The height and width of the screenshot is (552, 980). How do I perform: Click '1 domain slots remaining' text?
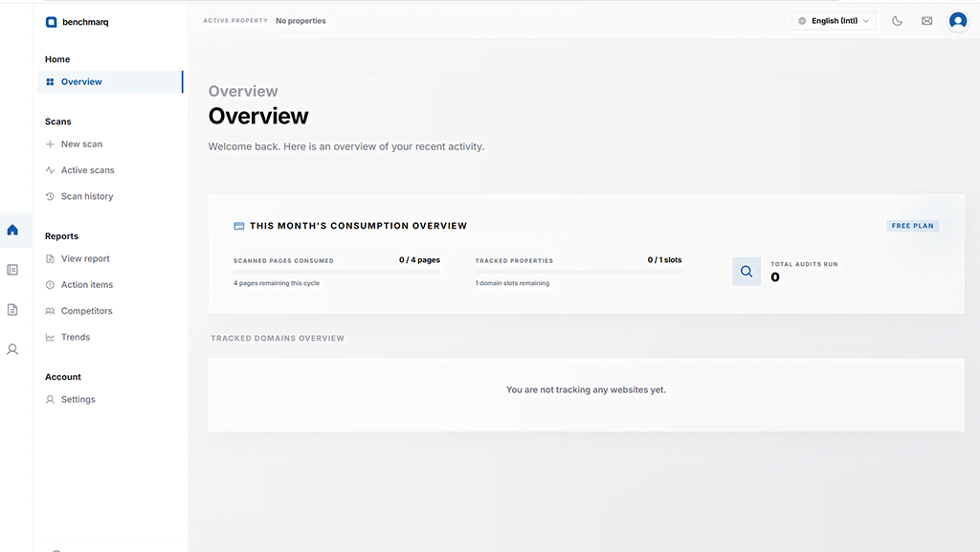point(512,283)
